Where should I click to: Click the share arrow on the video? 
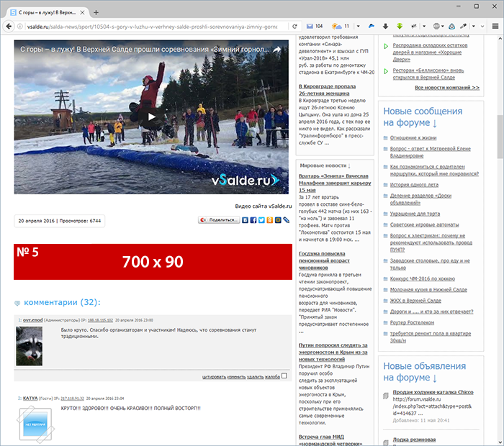coord(276,50)
